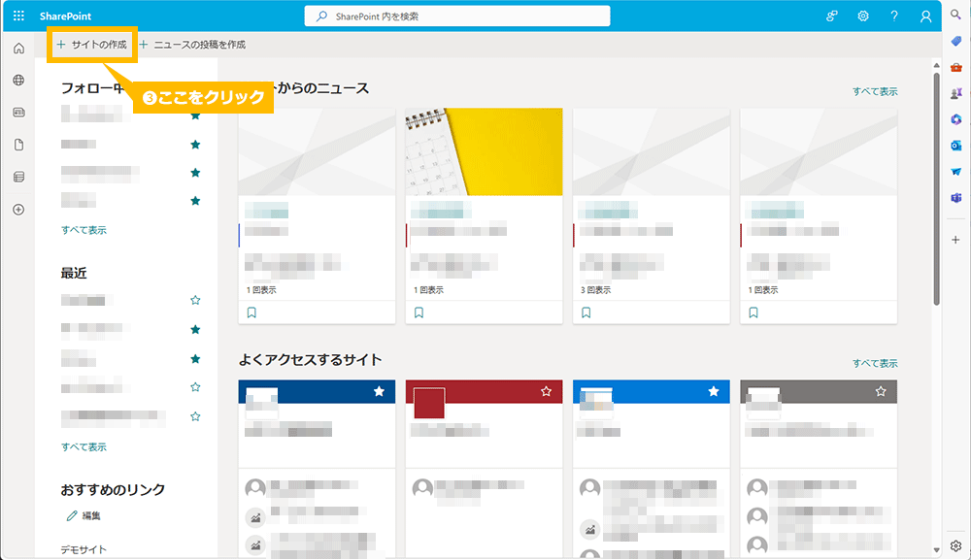Open the SharePoint home icon in left rail
Screen dimensions: 971x560
(18, 49)
